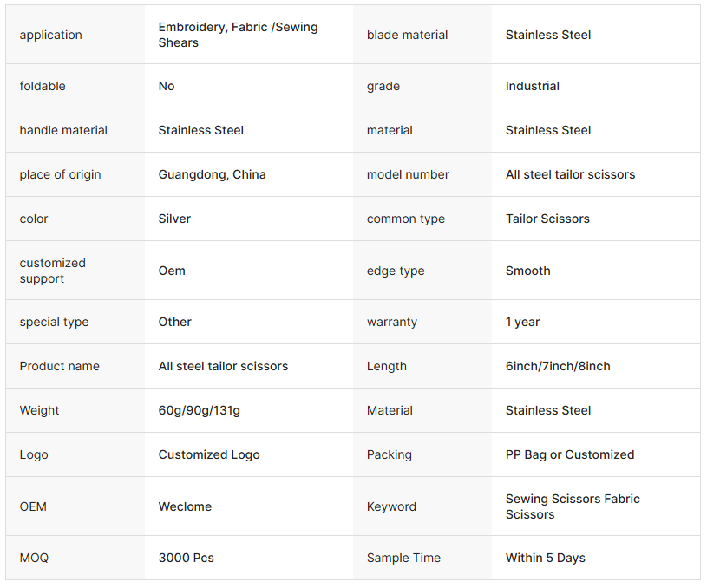Click the '60g/90g/131g' weight value
Image resolution: width=707 pixels, height=588 pixels.
(x=200, y=410)
